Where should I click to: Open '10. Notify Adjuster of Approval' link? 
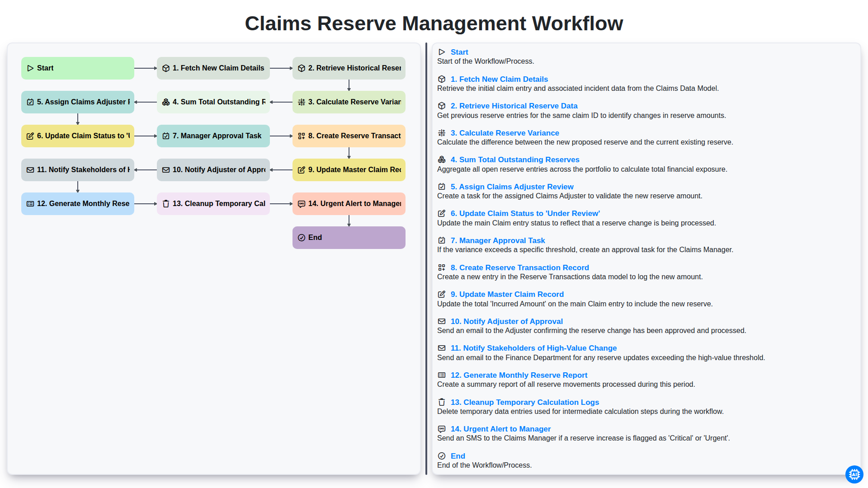coord(507,321)
